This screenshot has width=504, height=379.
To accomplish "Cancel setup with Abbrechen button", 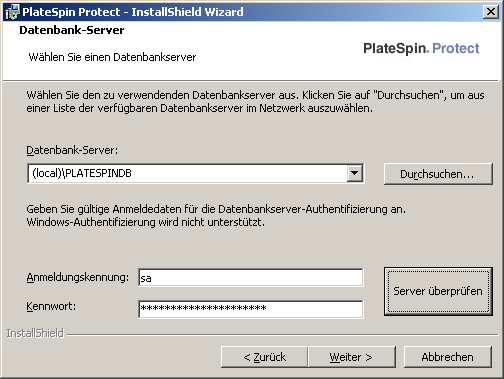I will 448,357.
